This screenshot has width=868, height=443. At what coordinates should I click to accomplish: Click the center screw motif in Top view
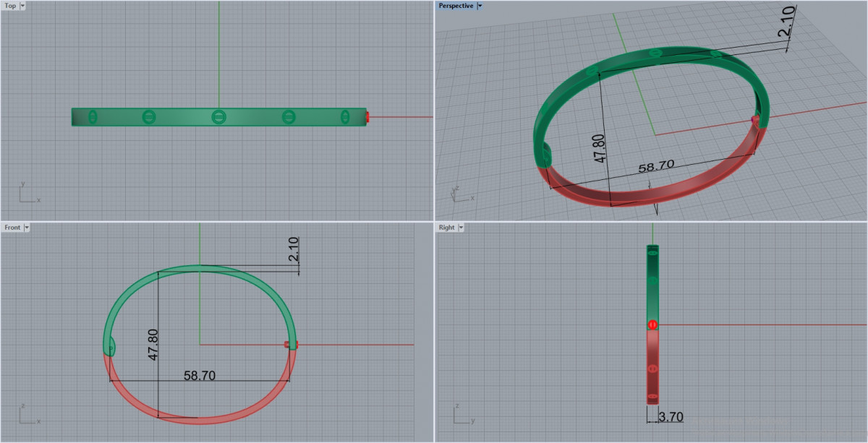[x=218, y=116]
